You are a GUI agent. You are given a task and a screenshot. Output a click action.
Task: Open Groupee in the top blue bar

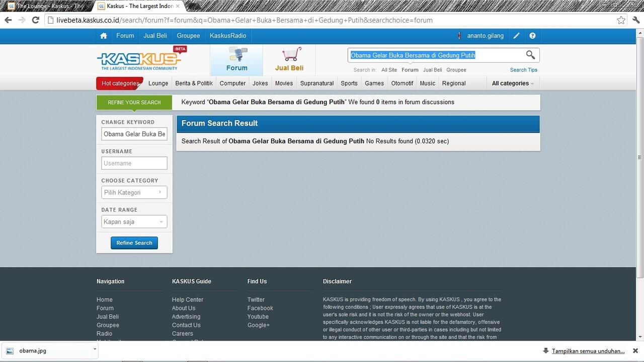[188, 36]
